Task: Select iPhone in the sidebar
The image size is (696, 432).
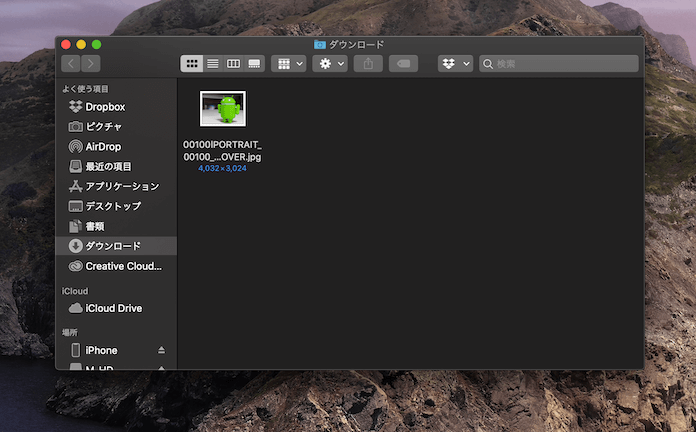Action: click(116, 350)
